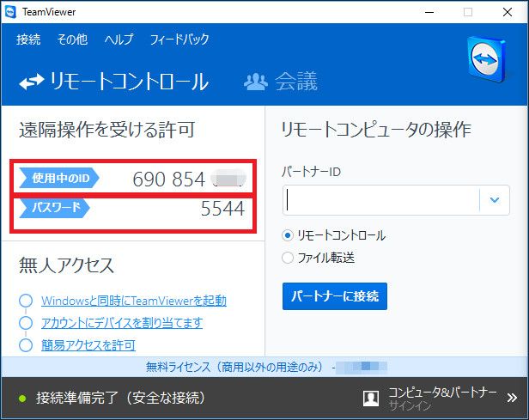This screenshot has height=420, width=529.
Task: Select the ファイル転送 radio button
Action: tap(288, 258)
